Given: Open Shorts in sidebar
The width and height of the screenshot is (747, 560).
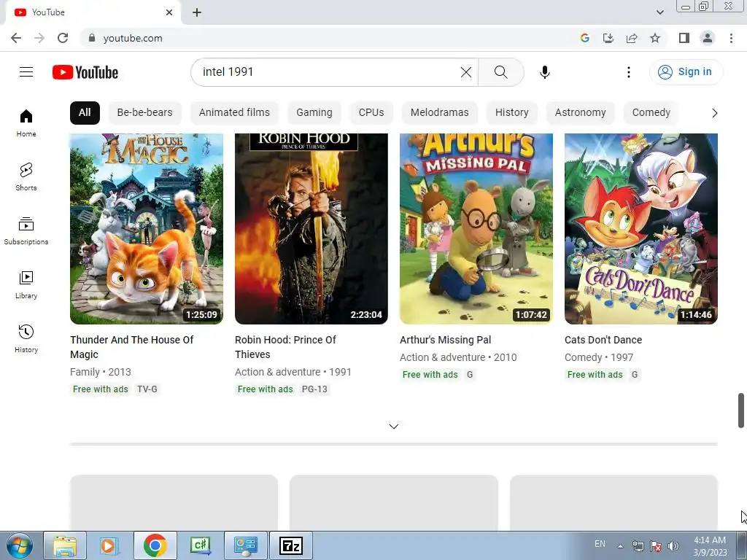Looking at the screenshot, I should tap(26, 177).
